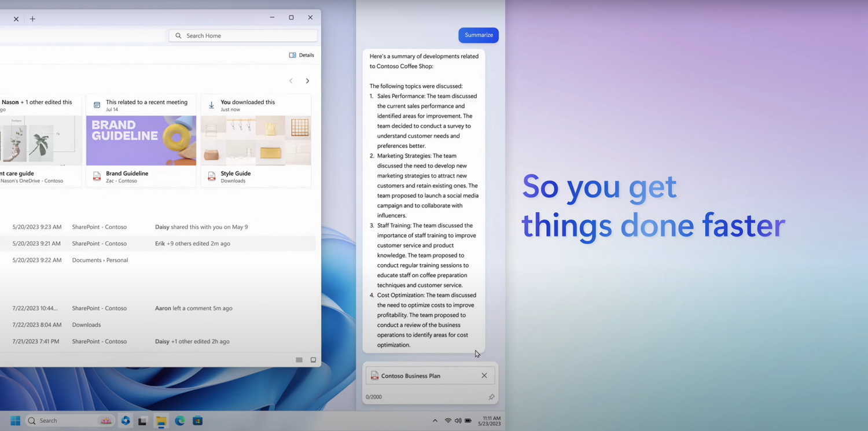Click the battery tray icon
This screenshot has width=868, height=431.
click(468, 421)
